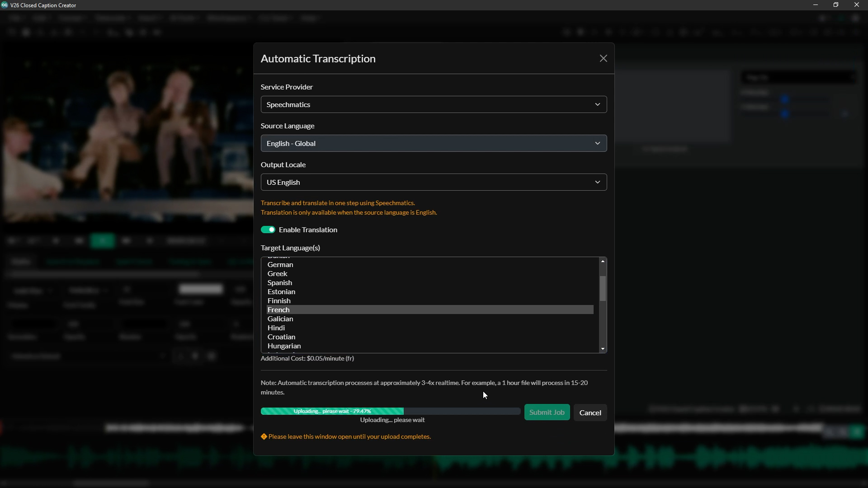868x488 pixels.
Task: Select Greek as a target language
Action: pos(430,274)
